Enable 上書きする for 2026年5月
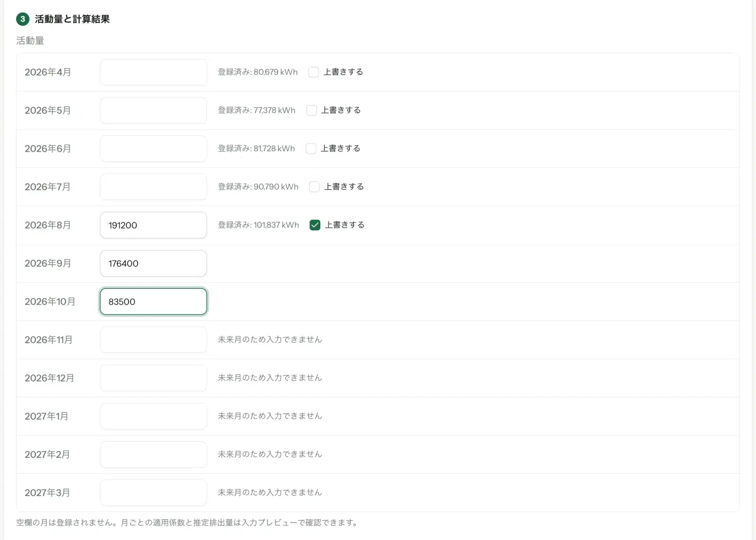The width and height of the screenshot is (756, 540). tap(311, 110)
